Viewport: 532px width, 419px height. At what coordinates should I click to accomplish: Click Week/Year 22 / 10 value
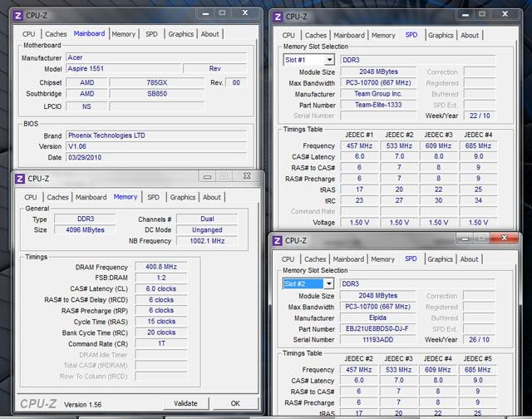[480, 116]
